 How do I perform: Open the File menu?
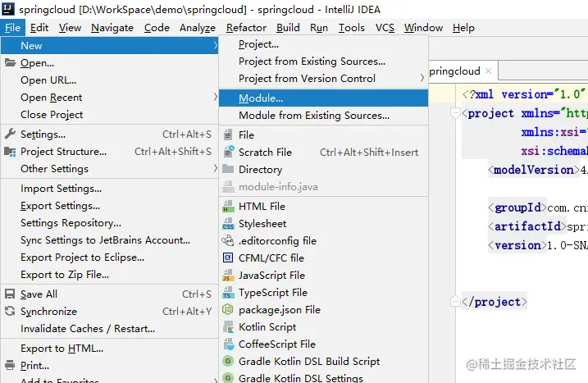click(x=13, y=28)
